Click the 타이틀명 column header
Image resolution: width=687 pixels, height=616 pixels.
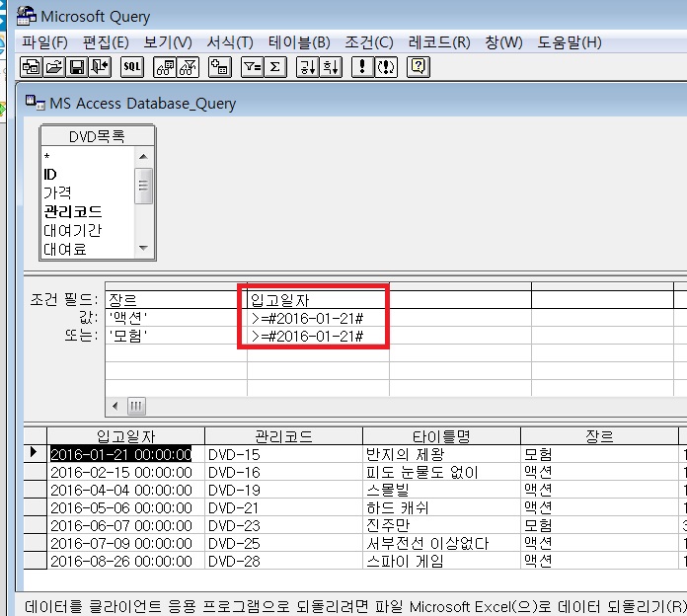click(x=440, y=436)
